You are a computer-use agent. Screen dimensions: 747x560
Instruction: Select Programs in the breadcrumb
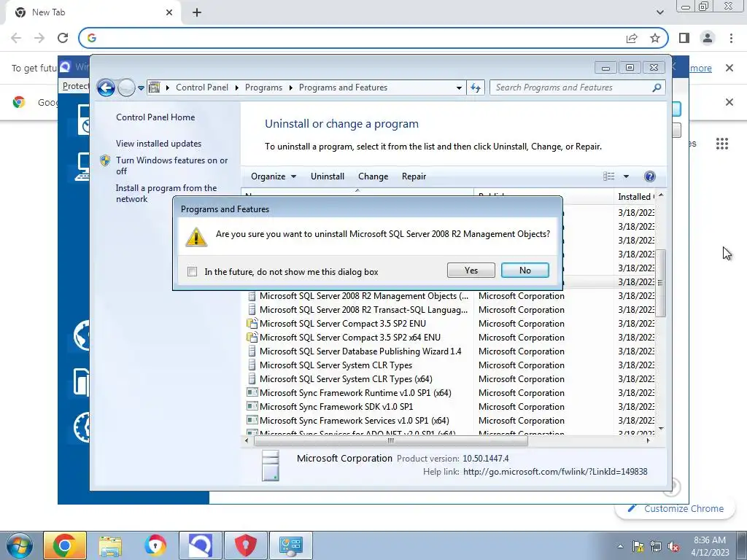click(263, 87)
